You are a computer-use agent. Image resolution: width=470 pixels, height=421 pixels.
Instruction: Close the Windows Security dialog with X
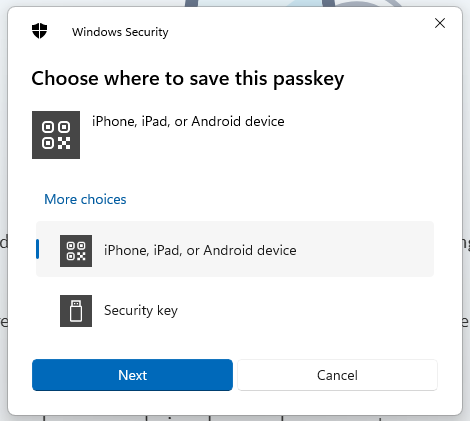click(x=440, y=23)
